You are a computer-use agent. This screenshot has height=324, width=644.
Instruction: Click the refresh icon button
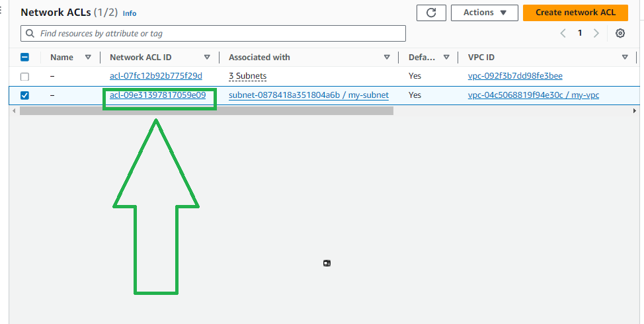pos(431,13)
